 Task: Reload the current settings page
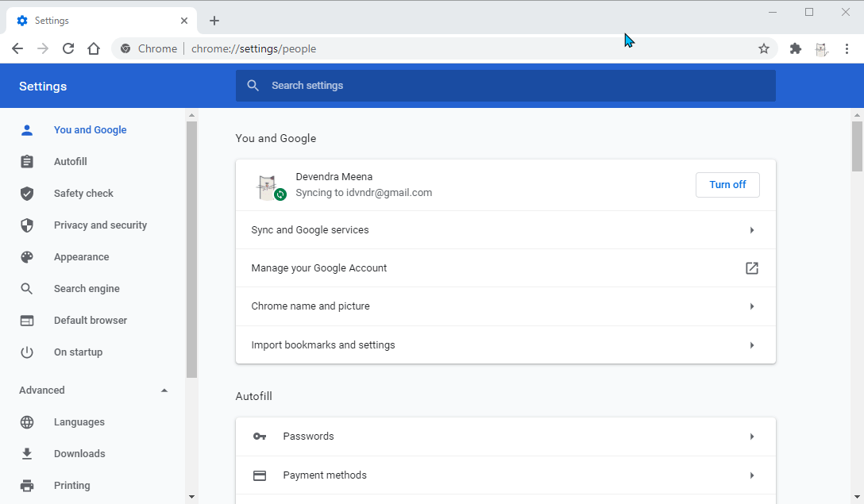pyautogui.click(x=67, y=48)
